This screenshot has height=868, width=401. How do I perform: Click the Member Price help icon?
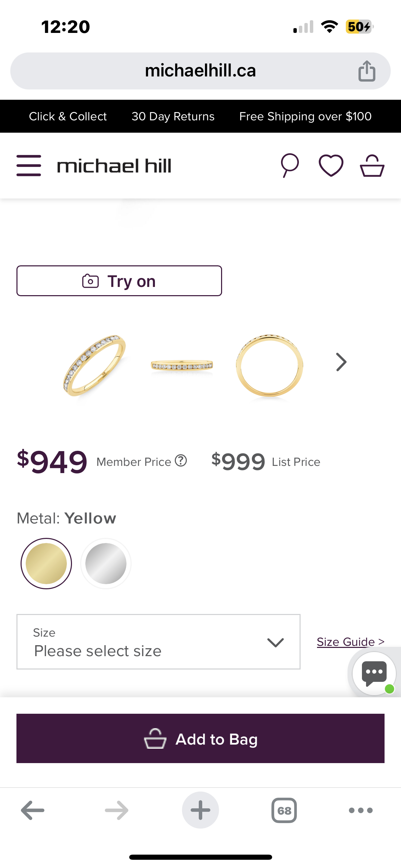click(x=181, y=461)
